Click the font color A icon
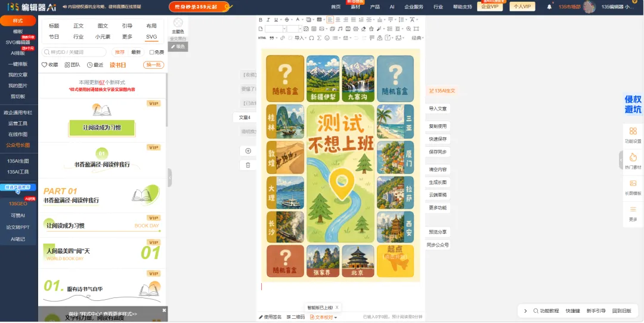The image size is (644, 323). click(298, 20)
